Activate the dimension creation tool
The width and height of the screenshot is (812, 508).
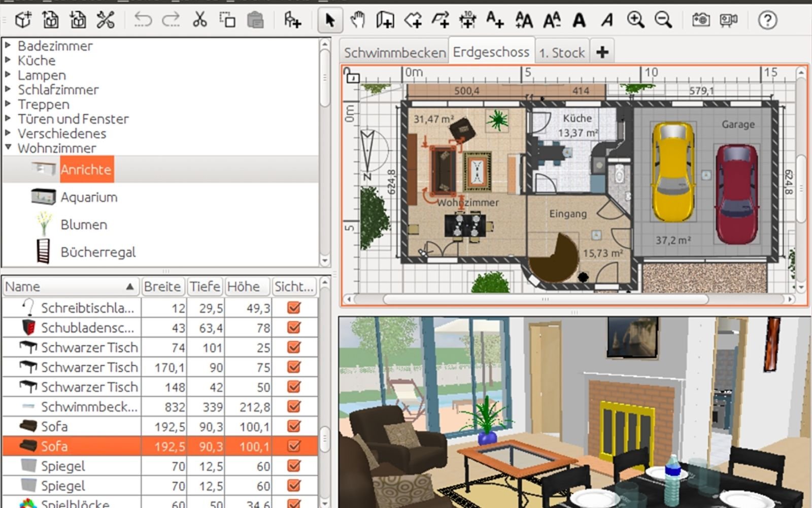tap(467, 20)
